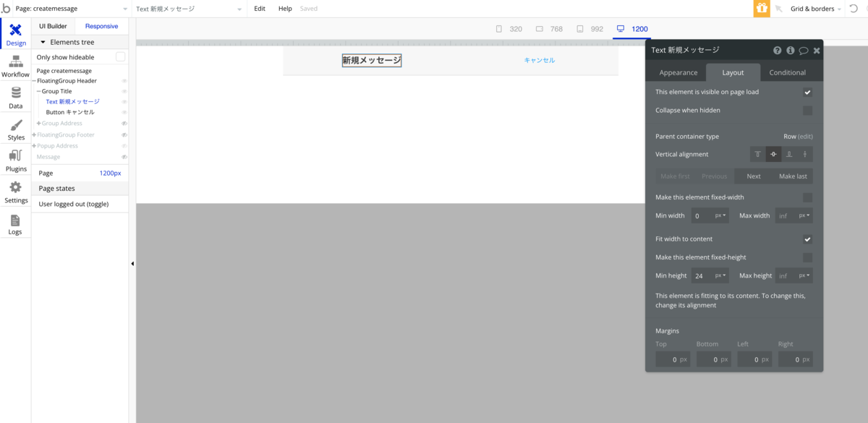Click the キャンセル link on the canvas
The width and height of the screenshot is (868, 423).
(x=540, y=60)
